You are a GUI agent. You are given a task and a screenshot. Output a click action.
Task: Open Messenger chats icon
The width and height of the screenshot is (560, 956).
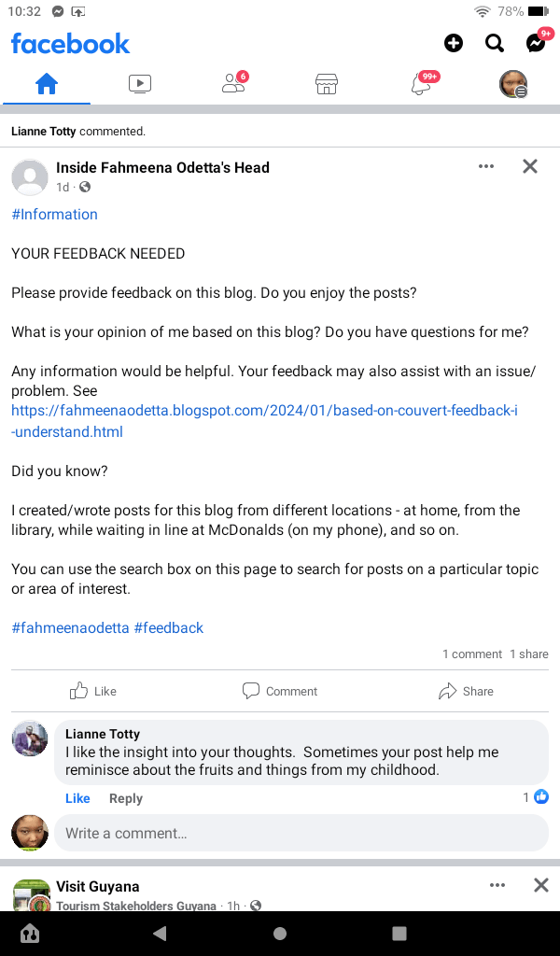tap(536, 43)
